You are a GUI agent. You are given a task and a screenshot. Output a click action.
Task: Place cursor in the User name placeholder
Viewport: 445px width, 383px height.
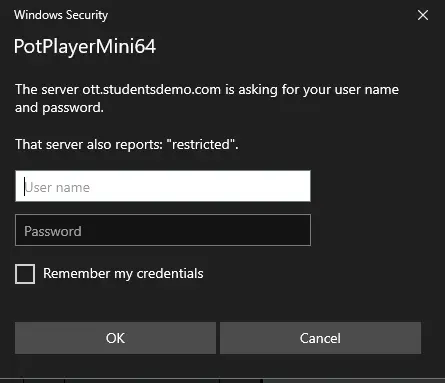tap(57, 187)
